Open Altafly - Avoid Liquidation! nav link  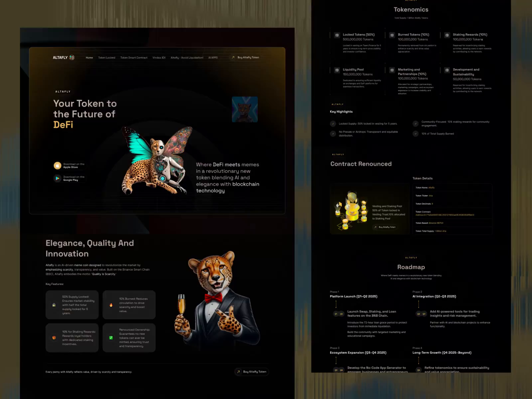tap(187, 58)
